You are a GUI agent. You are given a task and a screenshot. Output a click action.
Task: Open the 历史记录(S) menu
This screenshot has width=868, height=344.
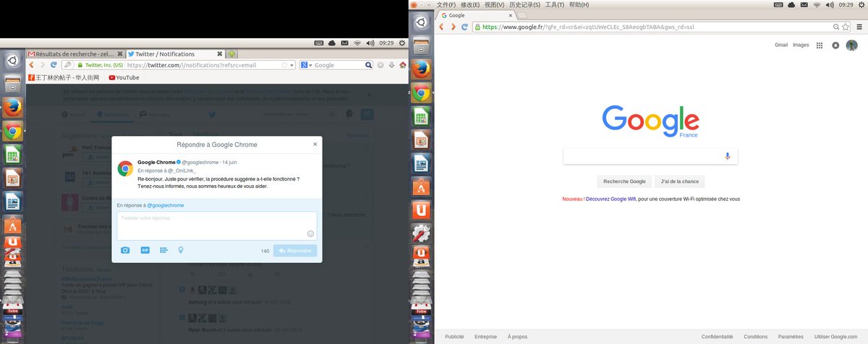(525, 4)
